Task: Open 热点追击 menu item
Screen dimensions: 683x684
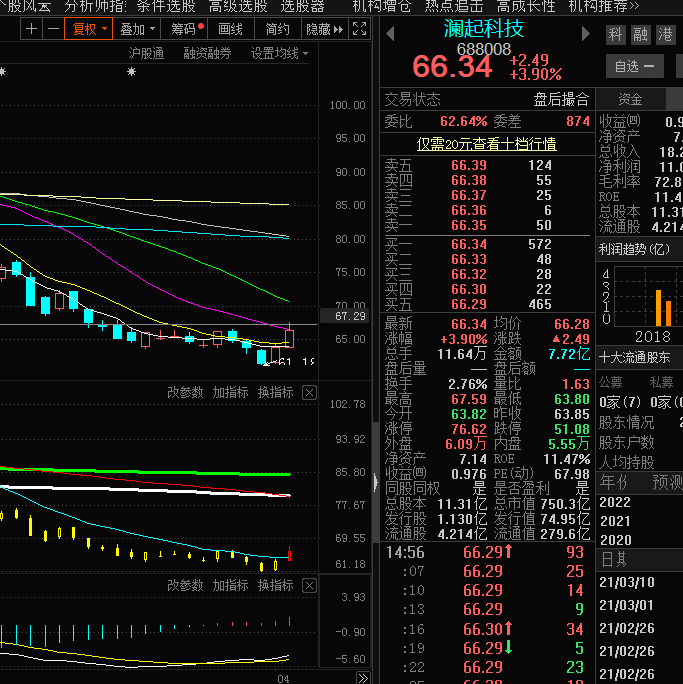Action: (x=454, y=6)
